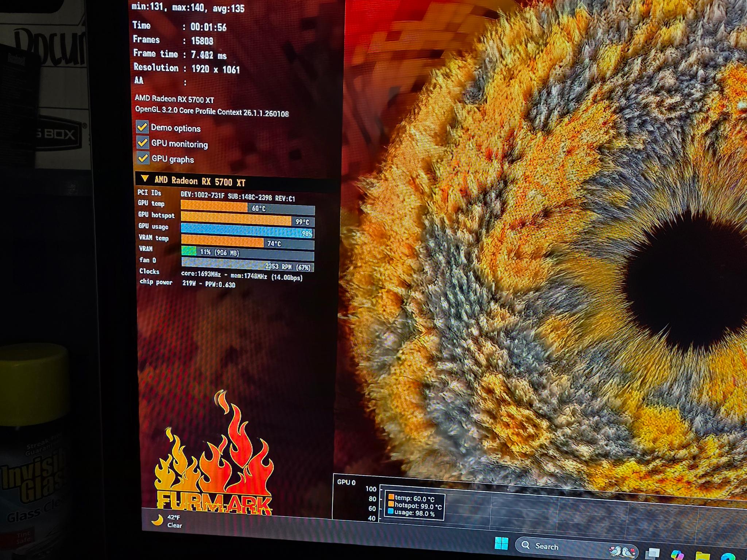The width and height of the screenshot is (747, 560).
Task: Click the 'Time : 00:01:56' readout
Action: pyautogui.click(x=179, y=26)
